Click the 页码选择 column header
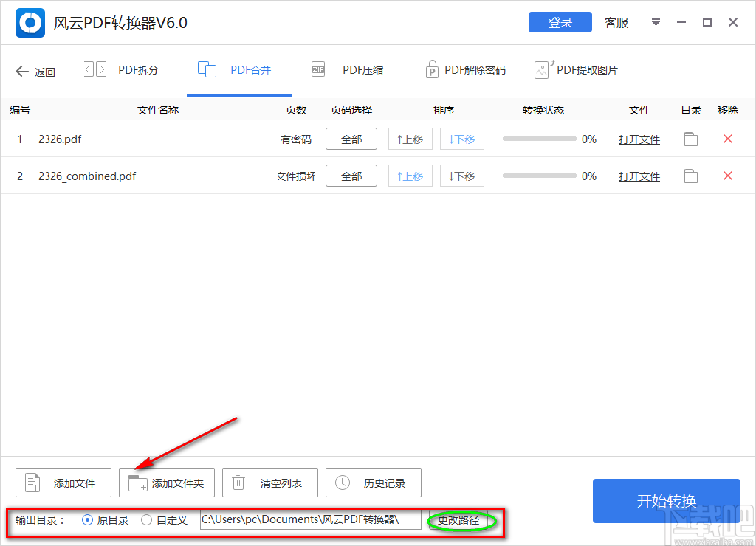756x546 pixels. coord(351,110)
